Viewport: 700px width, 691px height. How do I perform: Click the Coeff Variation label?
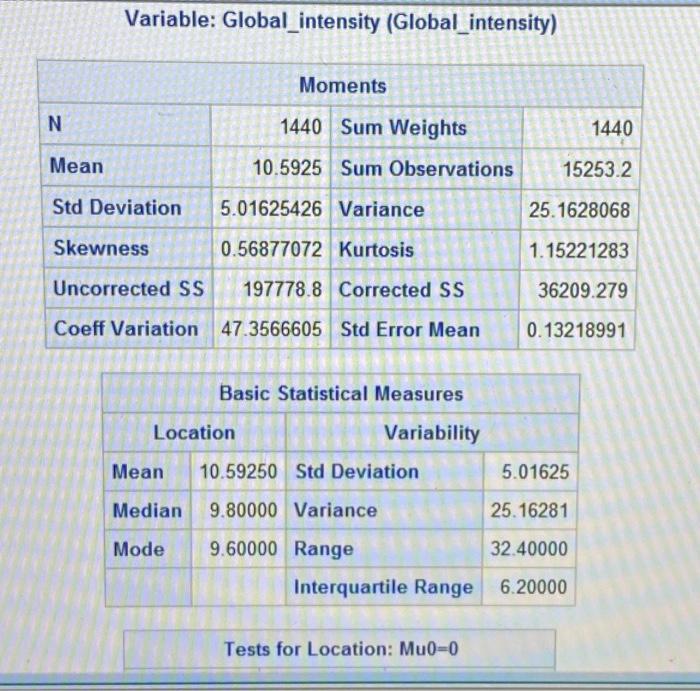point(126,329)
